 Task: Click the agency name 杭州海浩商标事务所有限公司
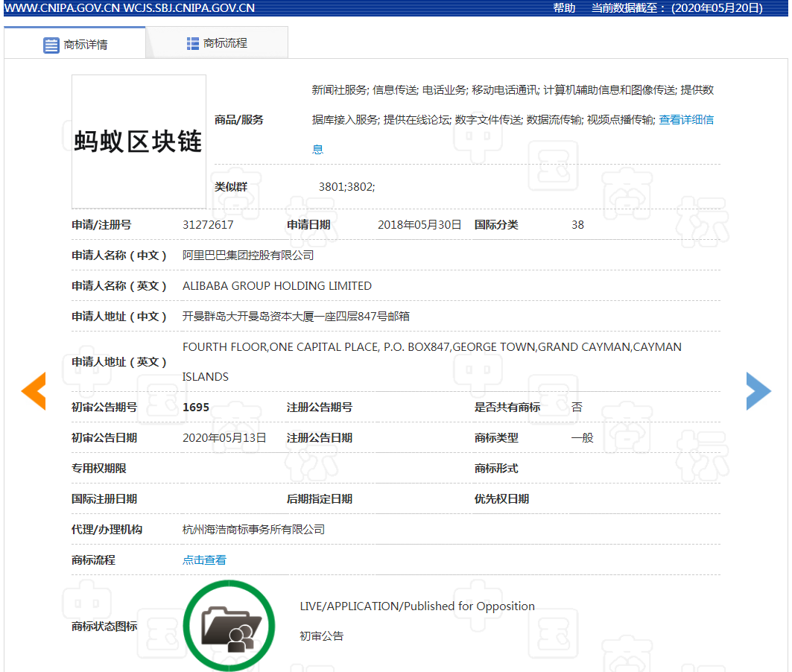253,529
